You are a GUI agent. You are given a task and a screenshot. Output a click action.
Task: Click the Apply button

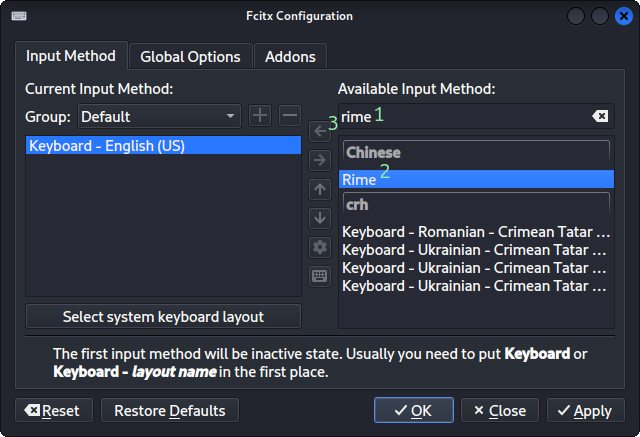[585, 411]
